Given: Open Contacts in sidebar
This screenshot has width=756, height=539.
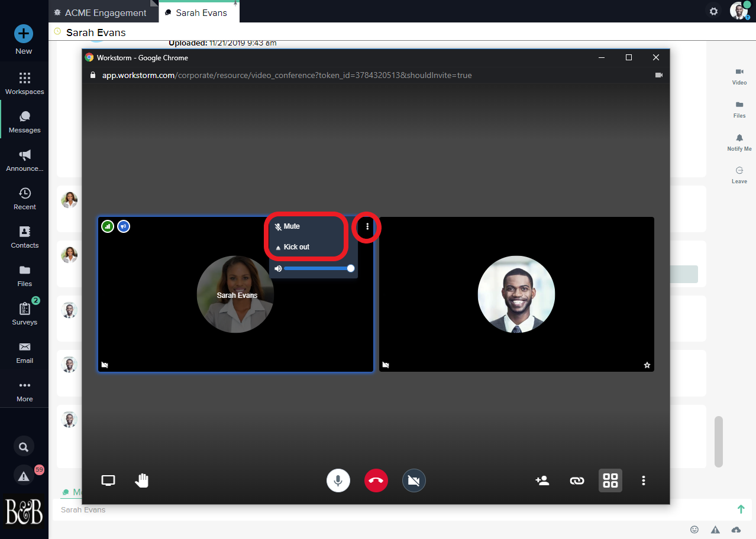Looking at the screenshot, I should 24,237.
